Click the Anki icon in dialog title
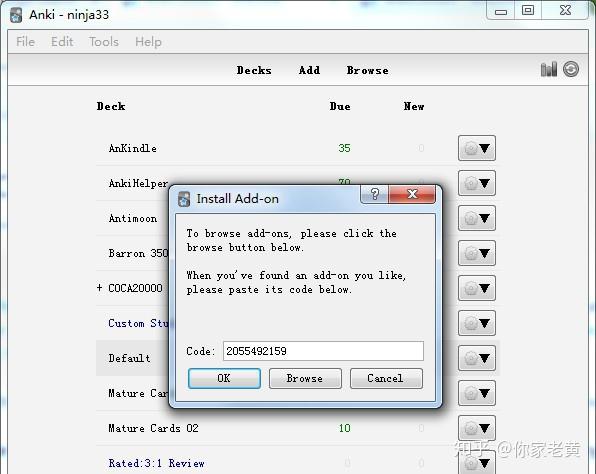The height and width of the screenshot is (474, 596). click(184, 199)
